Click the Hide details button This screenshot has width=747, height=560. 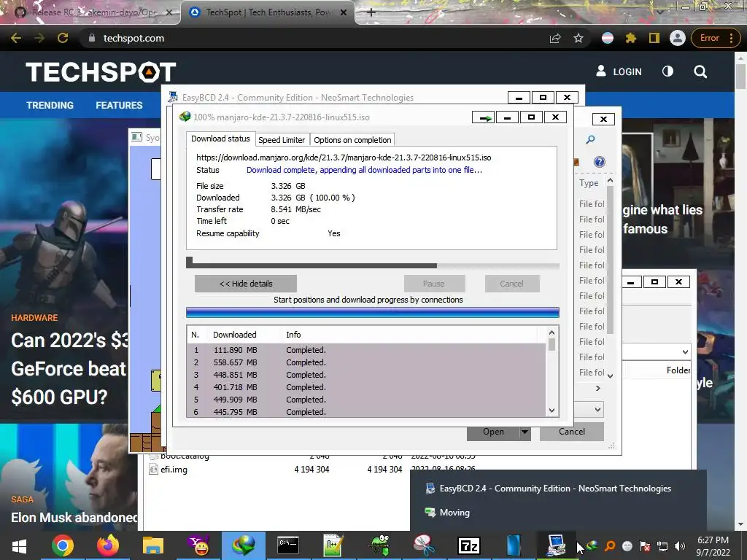pyautogui.click(x=246, y=284)
